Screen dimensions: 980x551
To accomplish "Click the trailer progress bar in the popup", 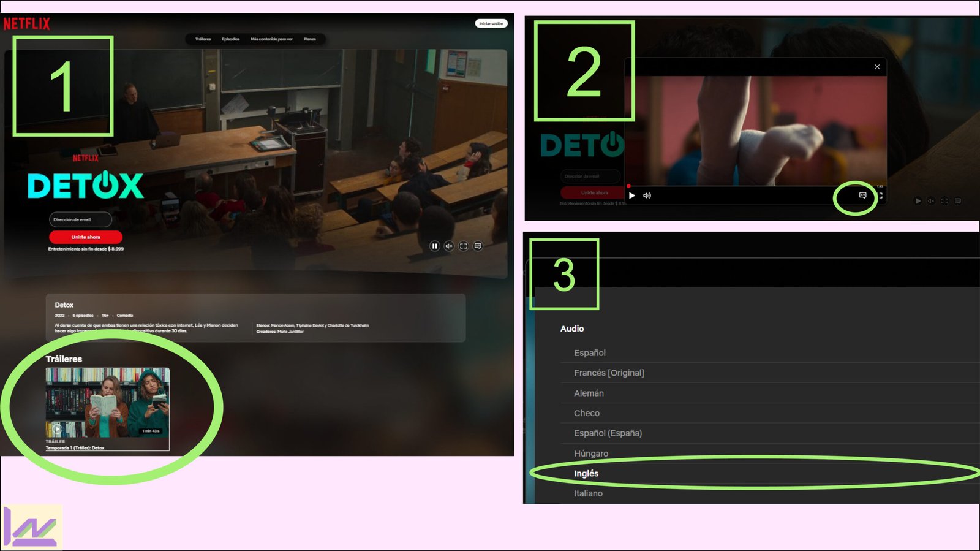I will point(756,186).
